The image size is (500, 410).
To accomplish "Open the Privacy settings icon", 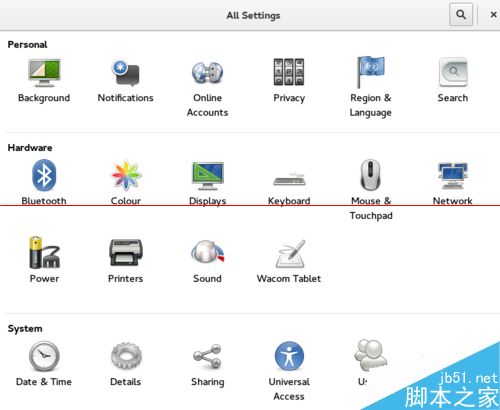I will click(289, 72).
